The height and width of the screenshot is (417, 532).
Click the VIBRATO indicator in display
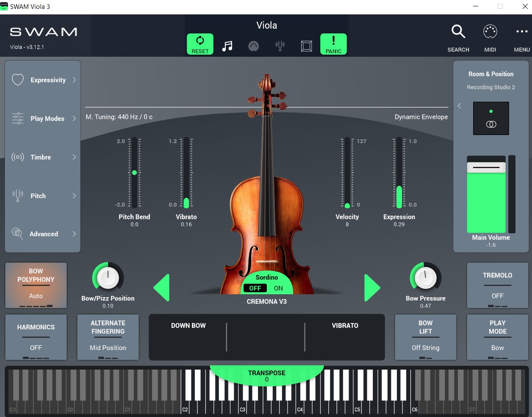click(345, 326)
